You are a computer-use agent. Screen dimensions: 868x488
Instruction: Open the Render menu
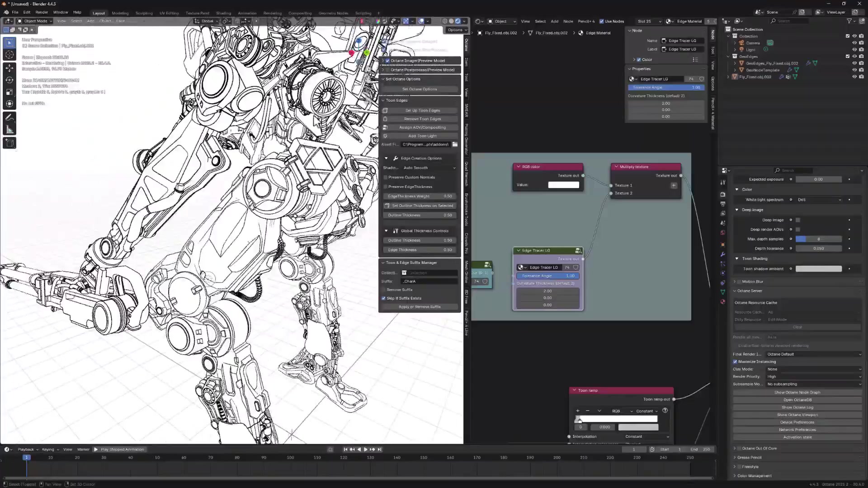42,12
